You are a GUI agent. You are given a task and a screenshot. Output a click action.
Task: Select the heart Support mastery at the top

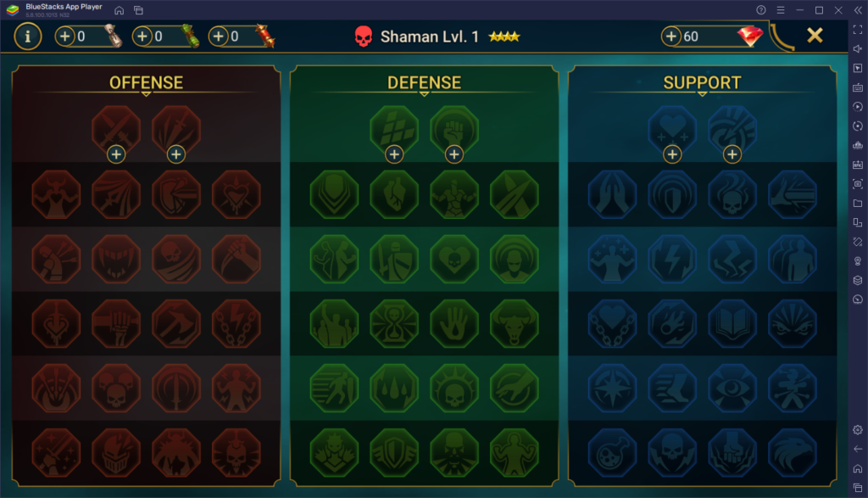click(x=672, y=130)
